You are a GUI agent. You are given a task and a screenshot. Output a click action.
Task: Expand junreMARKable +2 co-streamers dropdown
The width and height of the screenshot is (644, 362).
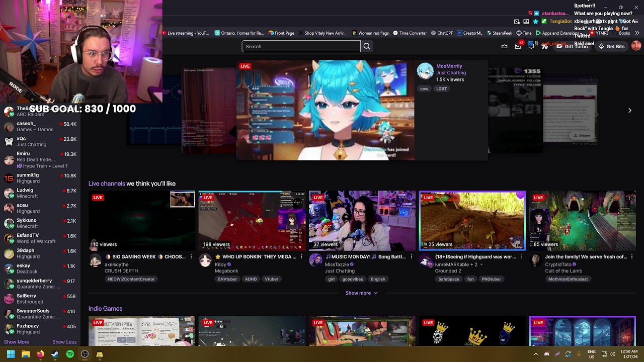(481, 264)
